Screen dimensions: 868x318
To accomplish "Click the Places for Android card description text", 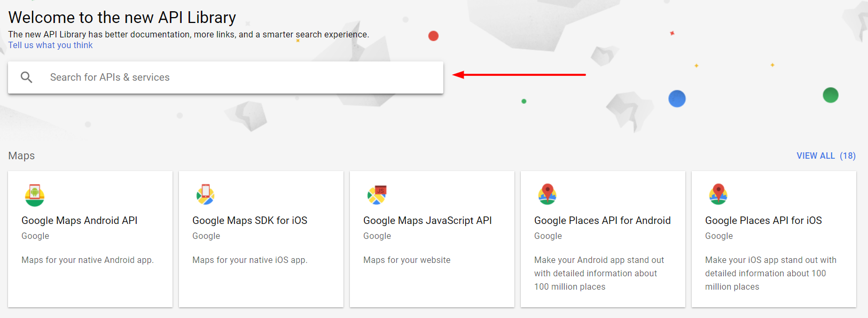I will [599, 273].
